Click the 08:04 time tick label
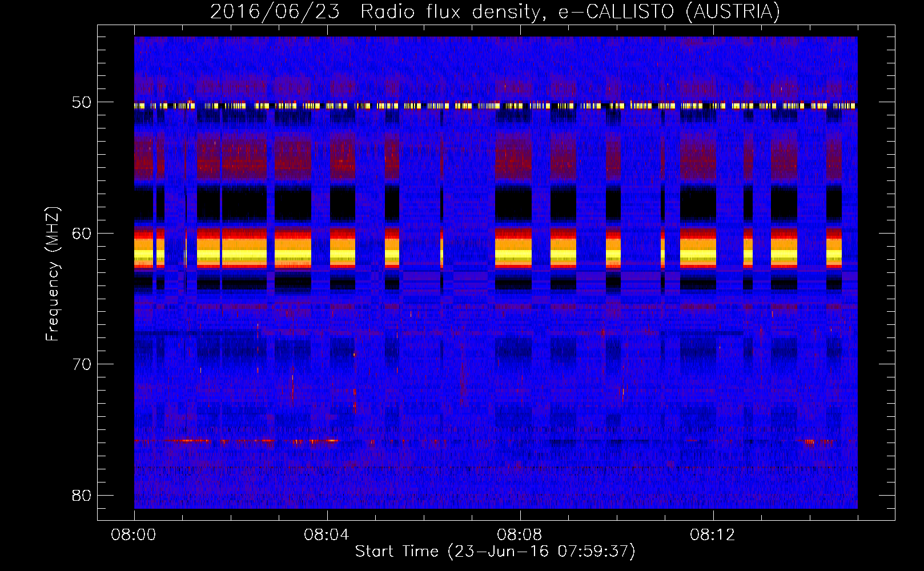This screenshot has height=571, width=924. [x=327, y=535]
